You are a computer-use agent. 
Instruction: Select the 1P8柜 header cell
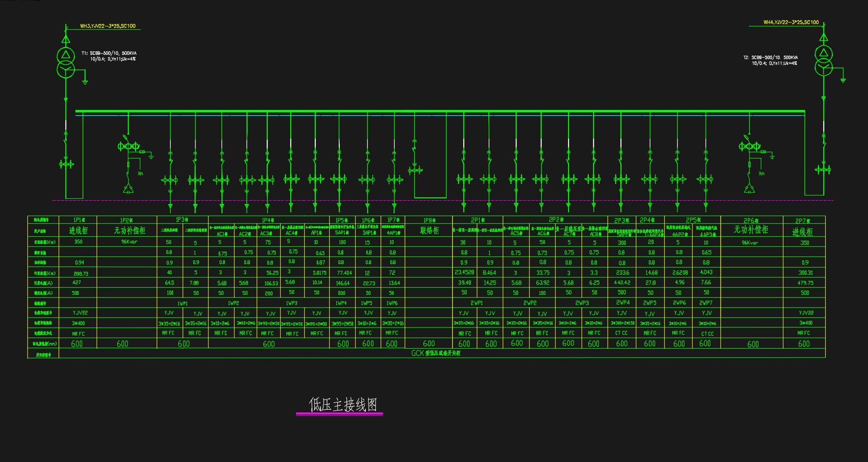click(429, 220)
